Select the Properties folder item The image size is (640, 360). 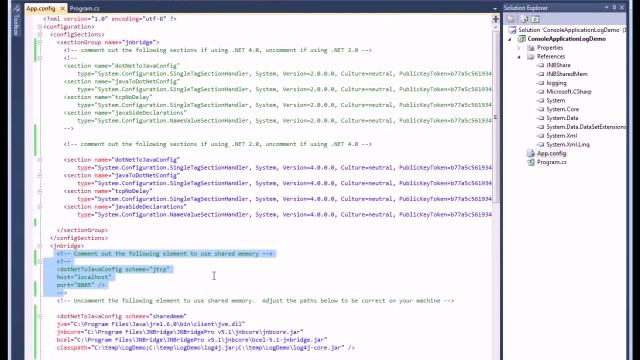point(550,48)
